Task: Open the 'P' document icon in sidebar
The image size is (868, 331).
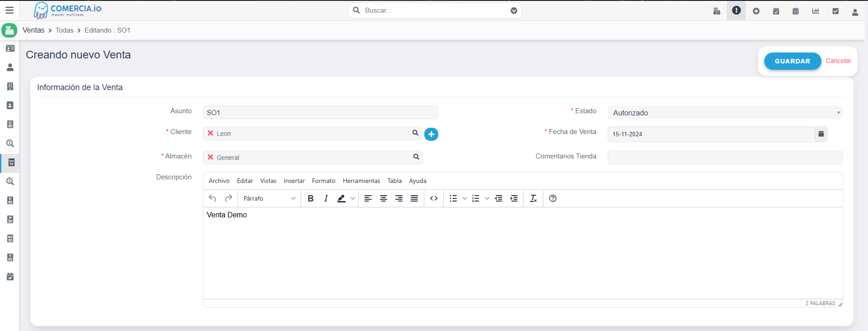Action: (x=10, y=220)
